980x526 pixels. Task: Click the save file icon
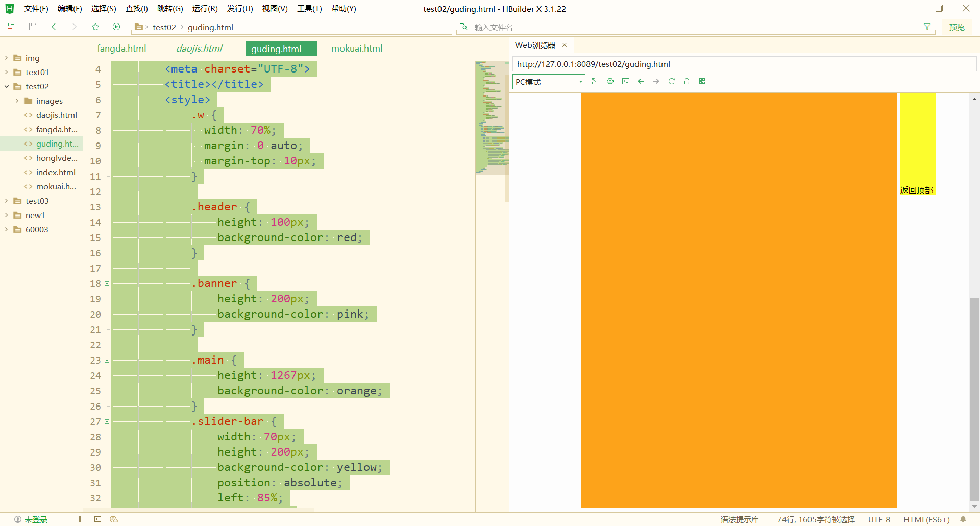click(33, 27)
